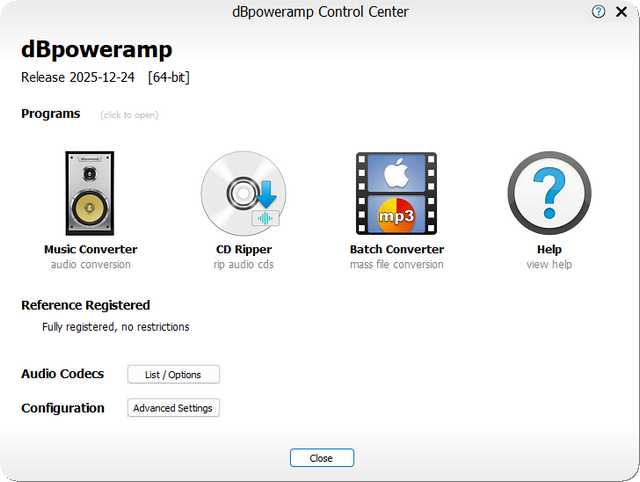Image resolution: width=640 pixels, height=482 pixels.
Task: Click the title bar help icon
Action: coord(598,12)
